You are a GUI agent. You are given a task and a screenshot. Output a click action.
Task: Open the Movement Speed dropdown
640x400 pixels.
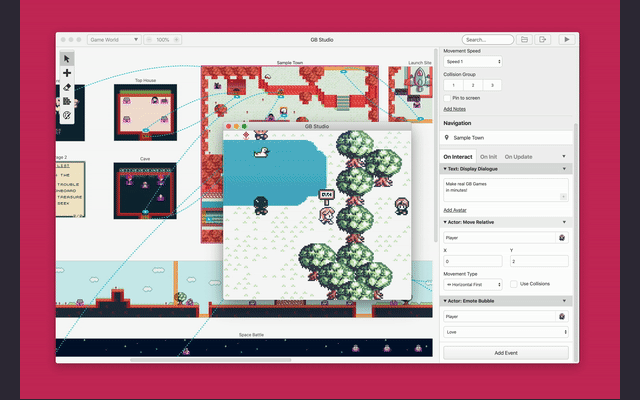(473, 62)
